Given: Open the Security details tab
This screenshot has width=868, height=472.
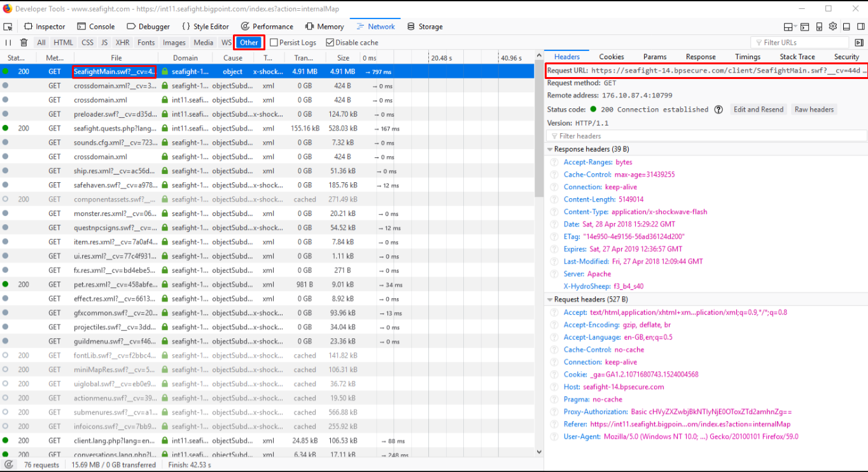Looking at the screenshot, I should tap(846, 57).
